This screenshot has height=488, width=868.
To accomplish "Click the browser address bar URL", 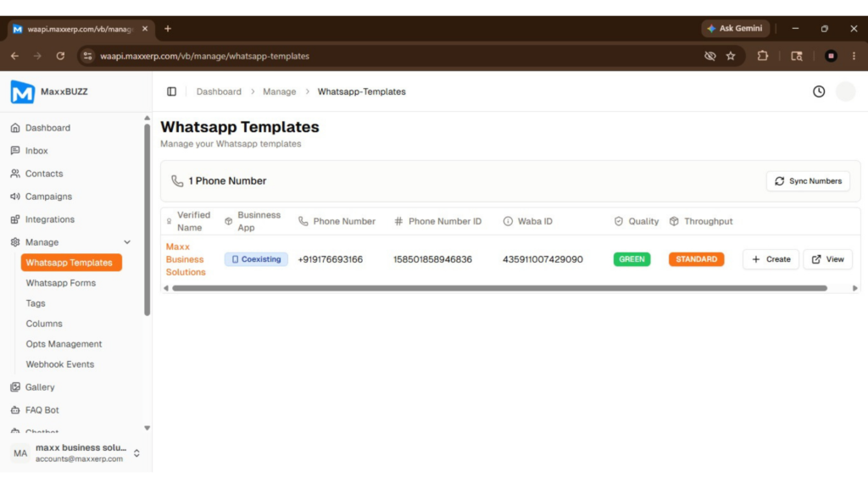I will point(204,56).
